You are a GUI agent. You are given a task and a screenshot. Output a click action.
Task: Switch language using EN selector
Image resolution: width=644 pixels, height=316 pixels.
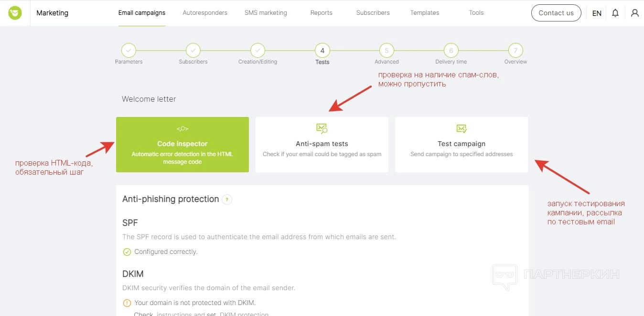pos(597,13)
